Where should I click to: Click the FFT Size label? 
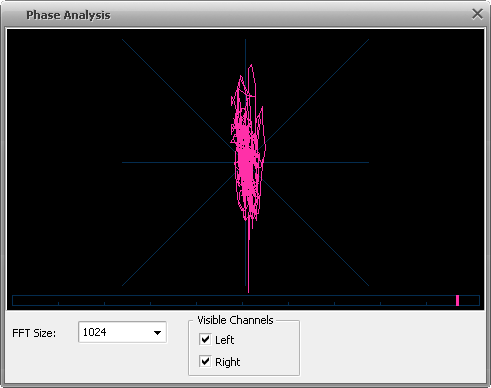34,333
